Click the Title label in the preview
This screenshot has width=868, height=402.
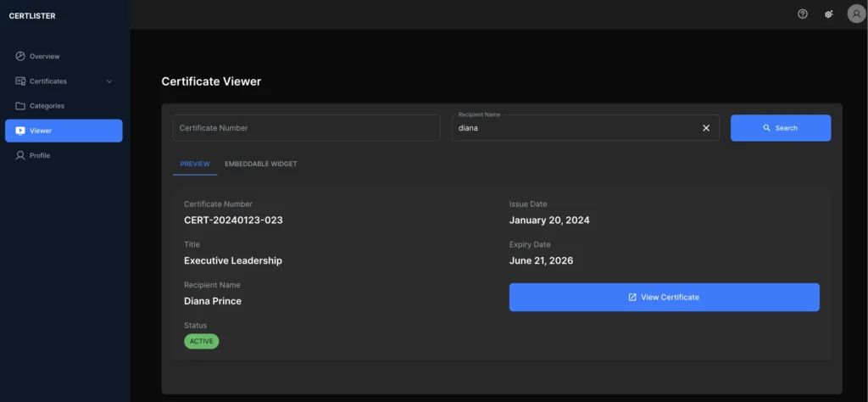(x=192, y=245)
